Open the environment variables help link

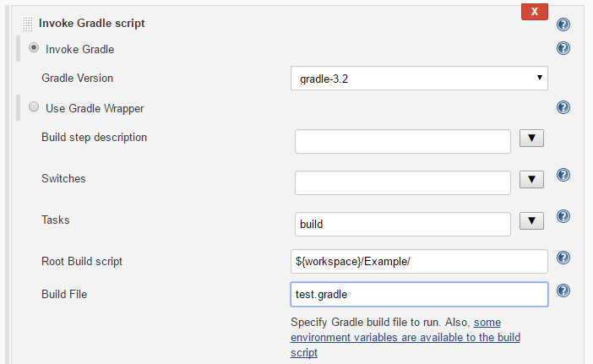click(405, 338)
